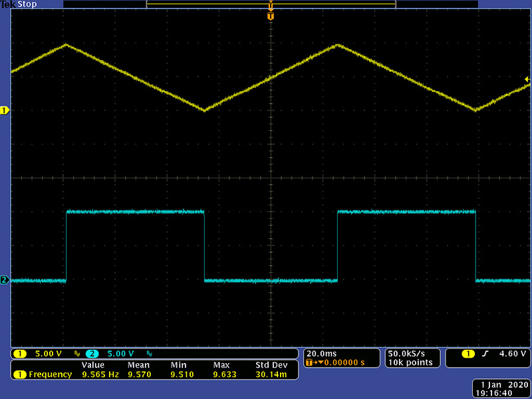This screenshot has height=399, width=532.
Task: Click the channel 2 ground reference marker
Action: 5,281
